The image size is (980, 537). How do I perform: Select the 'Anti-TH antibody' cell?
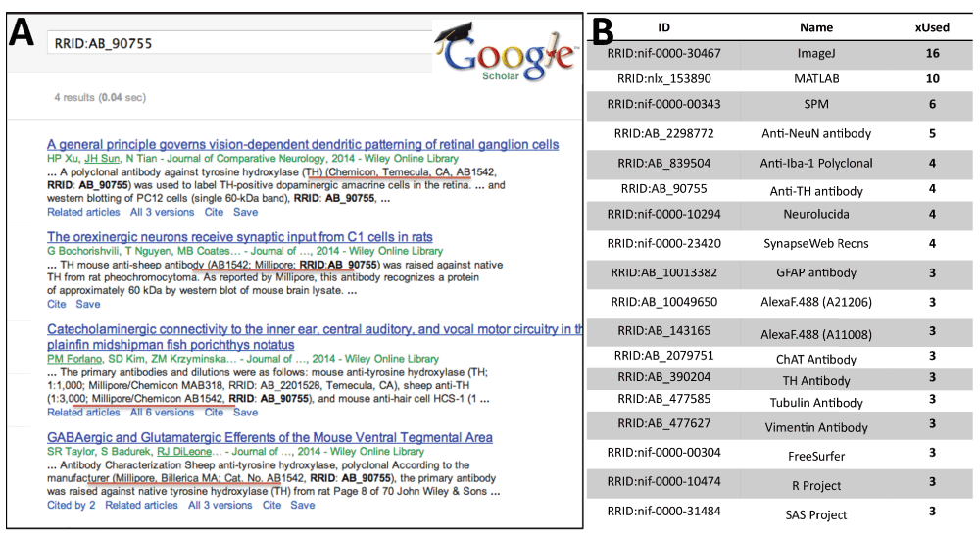pos(816,191)
